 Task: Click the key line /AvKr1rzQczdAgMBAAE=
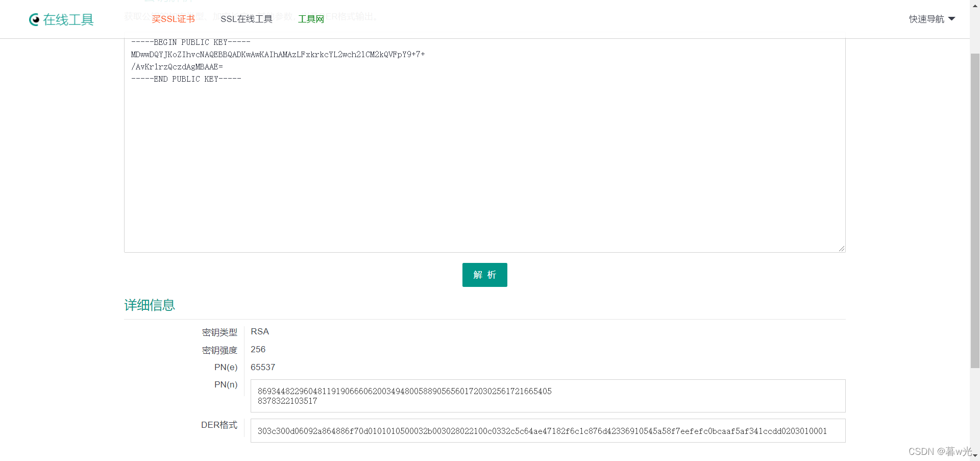177,67
